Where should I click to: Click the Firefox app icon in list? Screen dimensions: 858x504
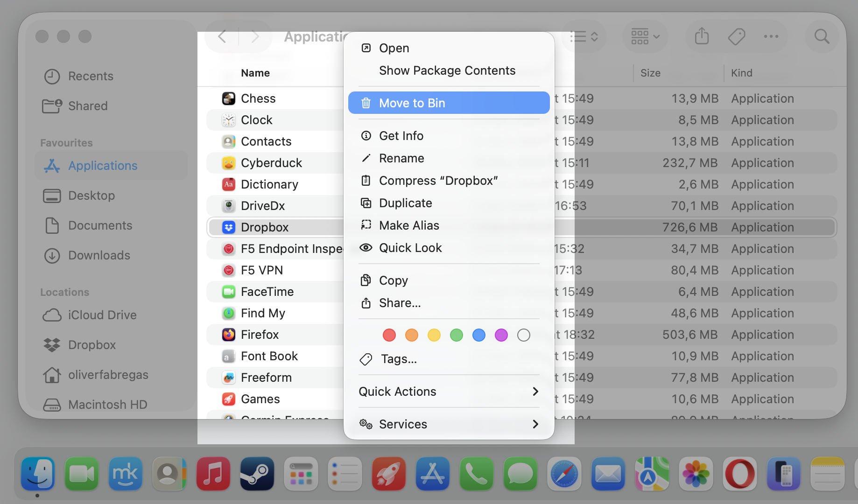[229, 335]
